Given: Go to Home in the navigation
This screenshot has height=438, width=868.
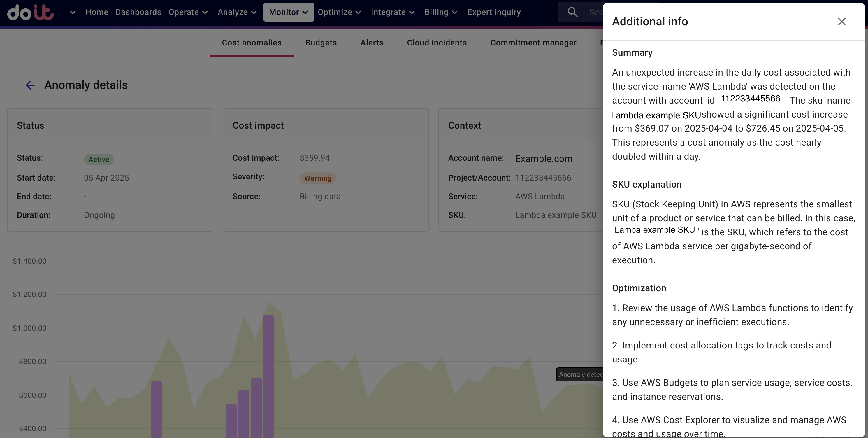Looking at the screenshot, I should point(97,12).
